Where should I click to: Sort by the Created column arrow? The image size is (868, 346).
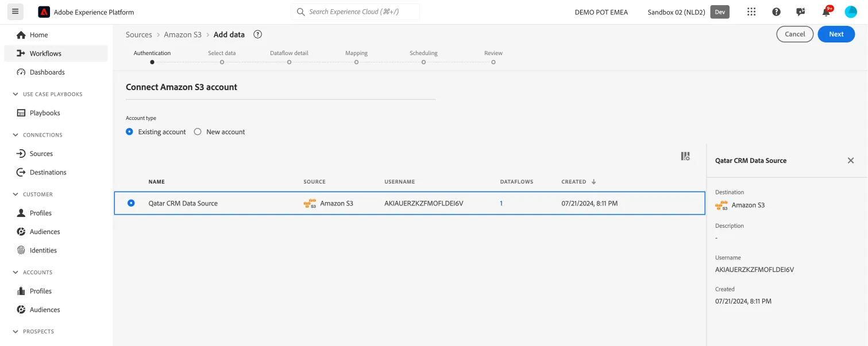point(593,182)
